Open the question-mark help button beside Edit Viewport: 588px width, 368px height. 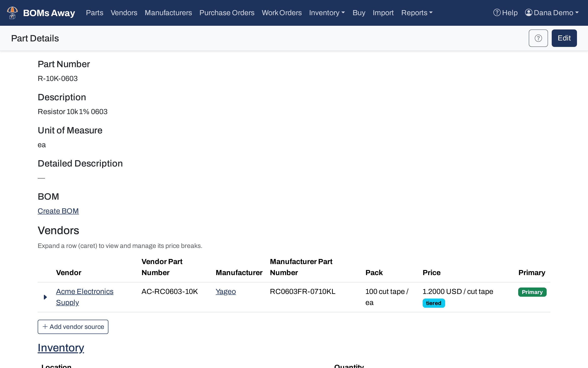(x=538, y=38)
